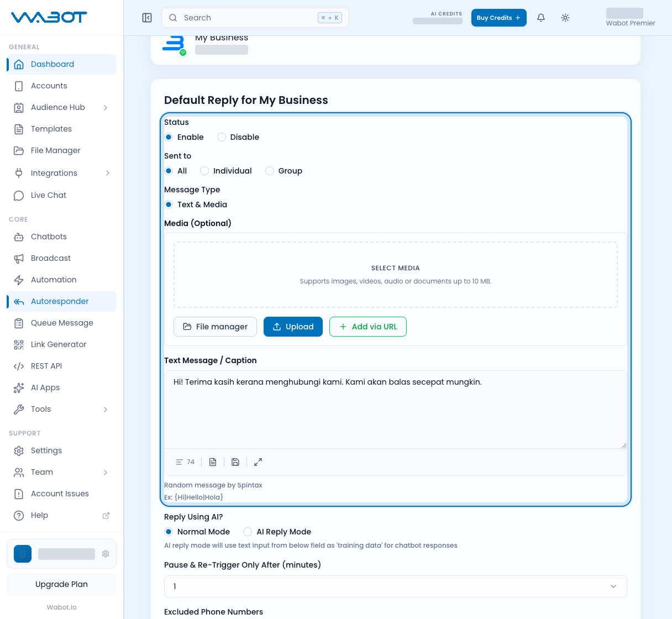Click the Live Chat bubble icon
This screenshot has width=672, height=619.
point(19,195)
